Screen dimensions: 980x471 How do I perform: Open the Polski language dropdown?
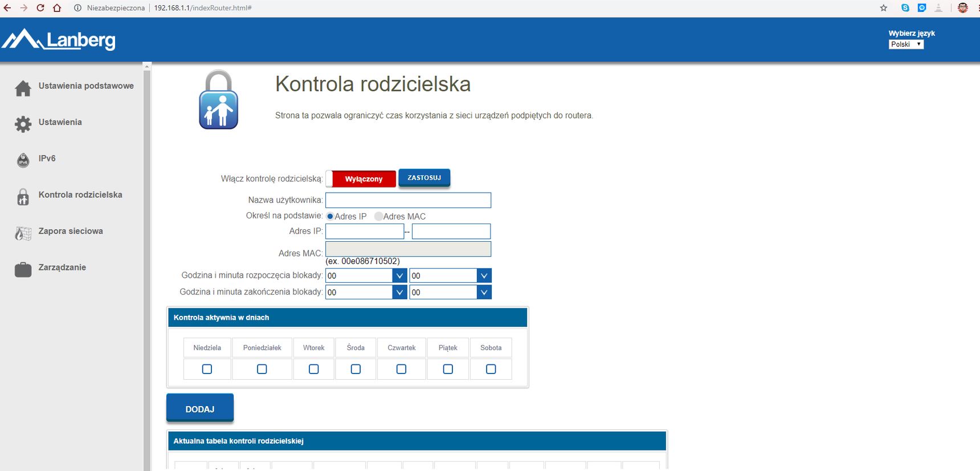point(906,44)
